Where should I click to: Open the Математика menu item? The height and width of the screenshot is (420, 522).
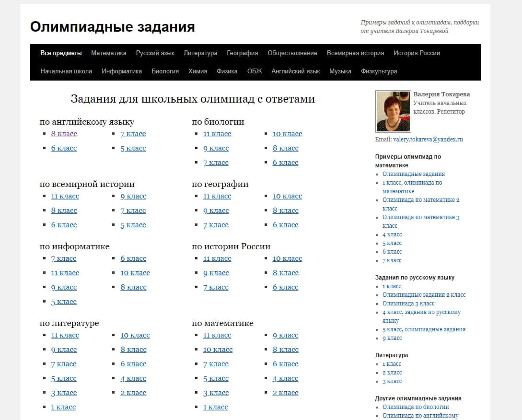pyautogui.click(x=108, y=53)
